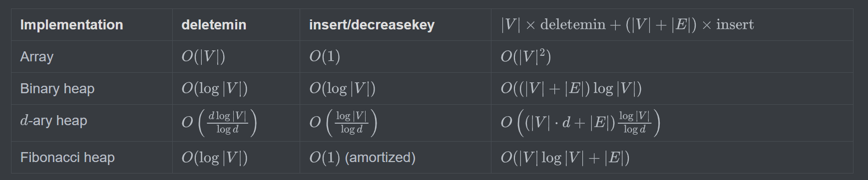Select d-ary heap insert fraction cell
The width and height of the screenshot is (868, 180).
coord(343,123)
